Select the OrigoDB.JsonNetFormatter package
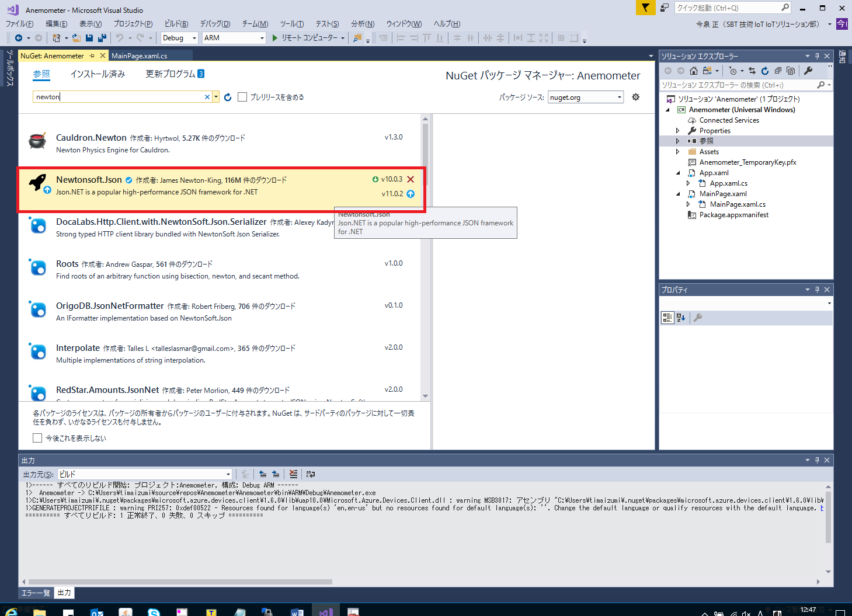The height and width of the screenshot is (616, 852). pos(219,311)
